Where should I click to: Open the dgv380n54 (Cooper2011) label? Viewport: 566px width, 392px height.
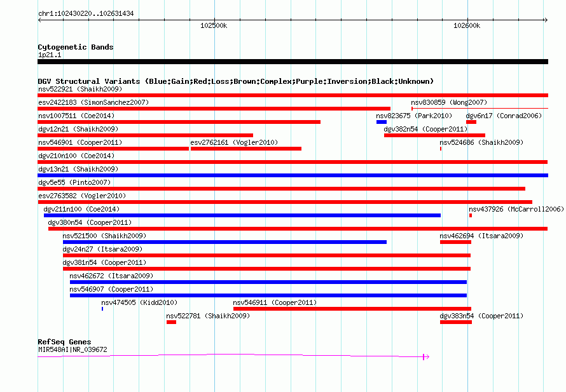[x=90, y=222]
